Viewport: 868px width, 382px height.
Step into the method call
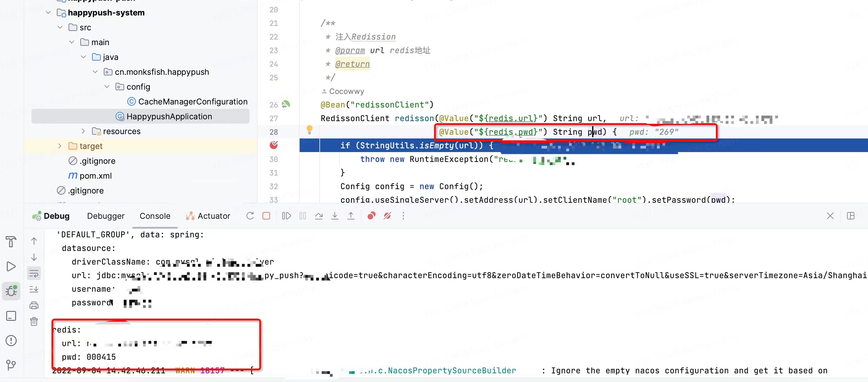click(x=335, y=216)
